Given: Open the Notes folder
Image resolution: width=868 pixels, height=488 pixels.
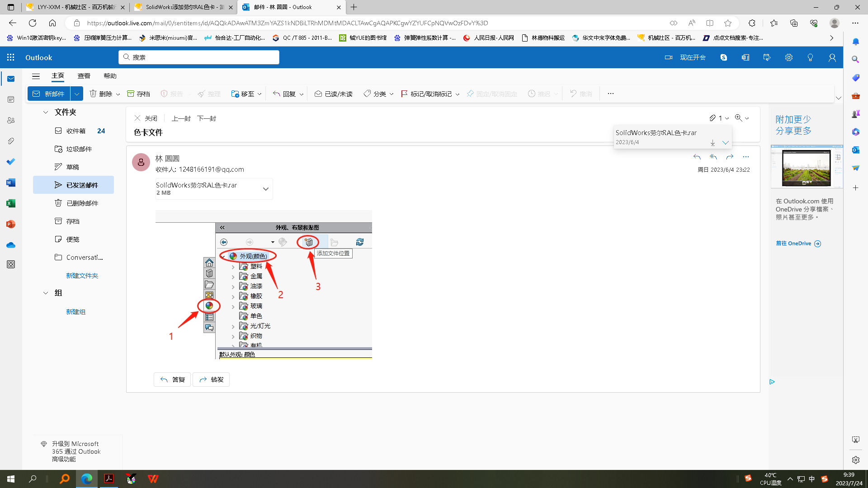Looking at the screenshot, I should (73, 239).
